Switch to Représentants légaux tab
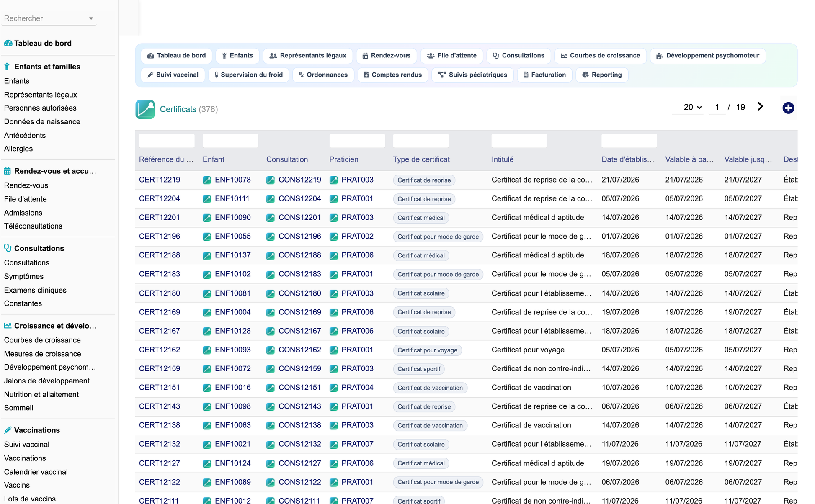 308,56
